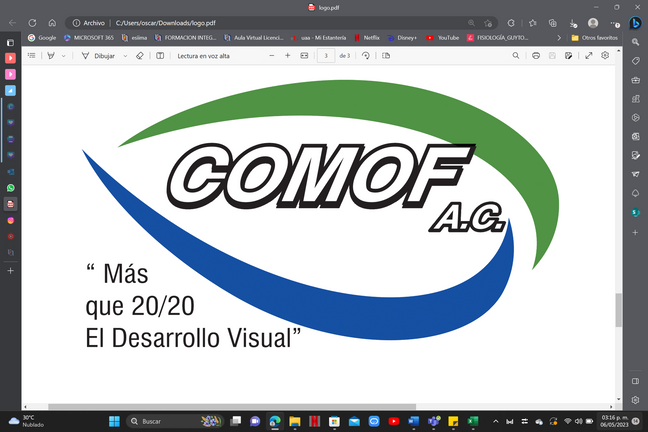Open the Netflix bookmark
This screenshot has width=648, height=432.
tap(370, 38)
